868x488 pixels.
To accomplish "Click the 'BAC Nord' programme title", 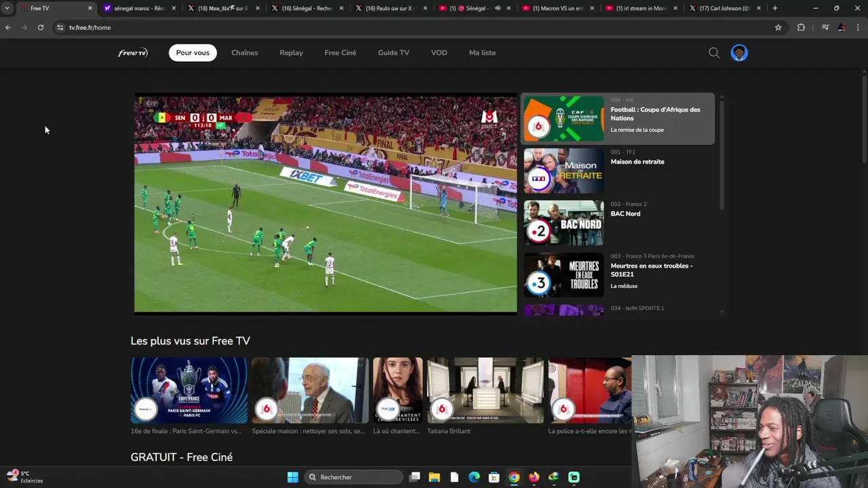I will pyautogui.click(x=625, y=214).
